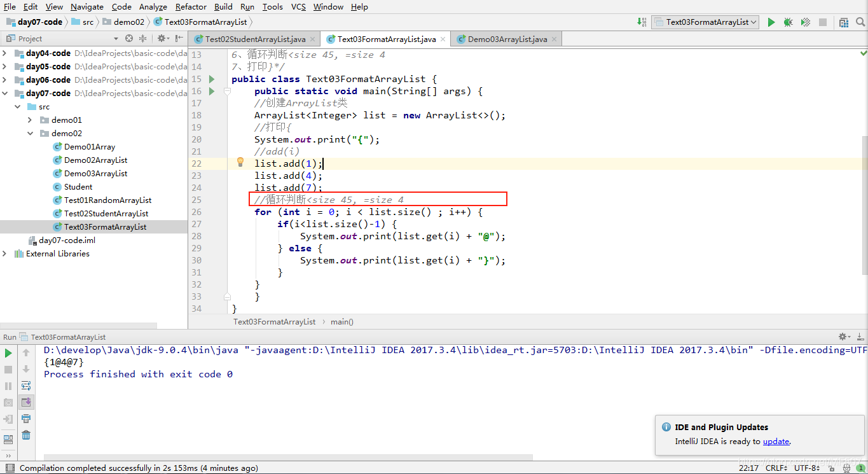Start debugging with the green bug icon

pyautogui.click(x=789, y=22)
